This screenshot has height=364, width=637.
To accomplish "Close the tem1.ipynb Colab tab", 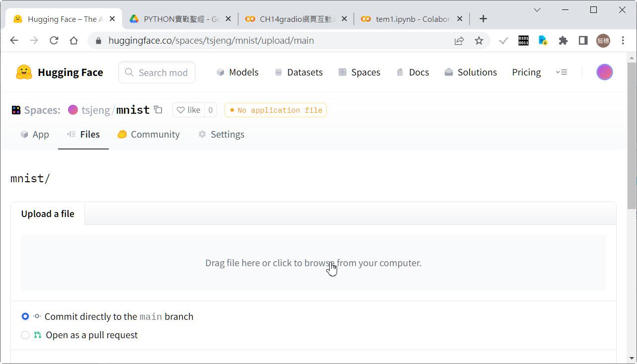I will [x=460, y=19].
